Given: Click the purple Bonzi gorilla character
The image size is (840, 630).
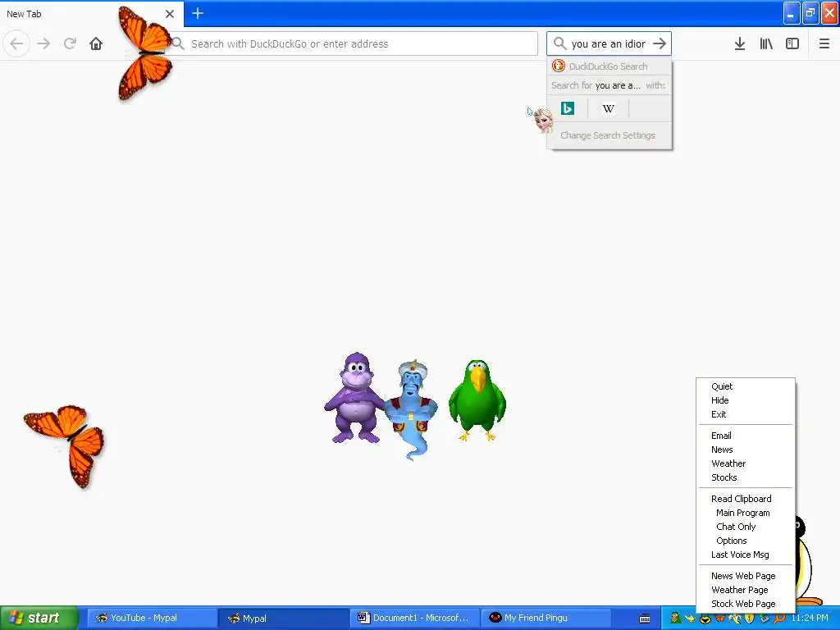Looking at the screenshot, I should click(354, 398).
